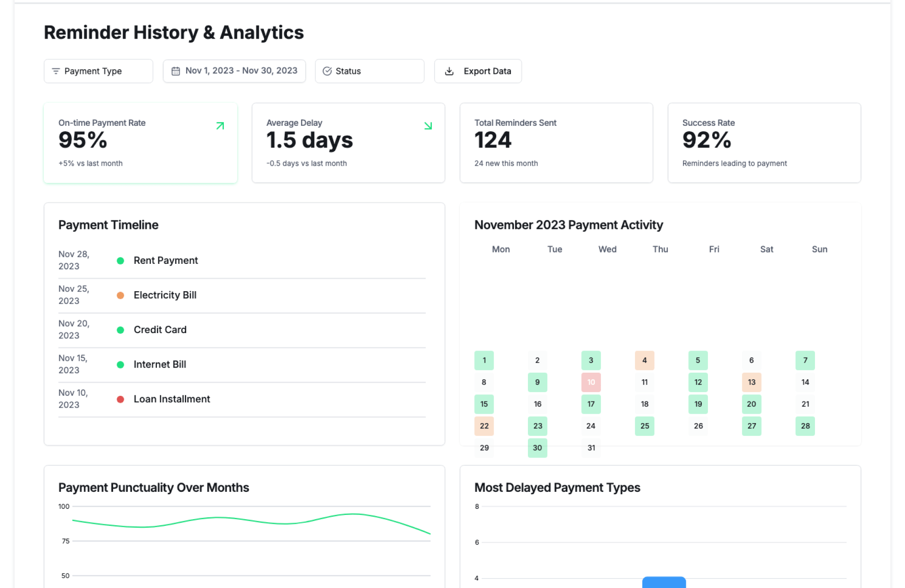Image resolution: width=905 pixels, height=588 pixels.
Task: Open the Credit Card timeline entry
Action: point(160,330)
